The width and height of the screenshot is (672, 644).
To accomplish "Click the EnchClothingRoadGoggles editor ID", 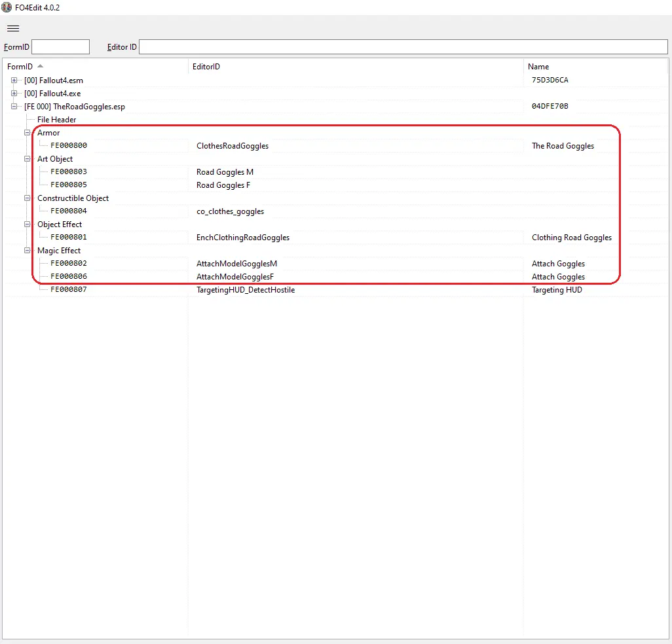I will pyautogui.click(x=243, y=238).
